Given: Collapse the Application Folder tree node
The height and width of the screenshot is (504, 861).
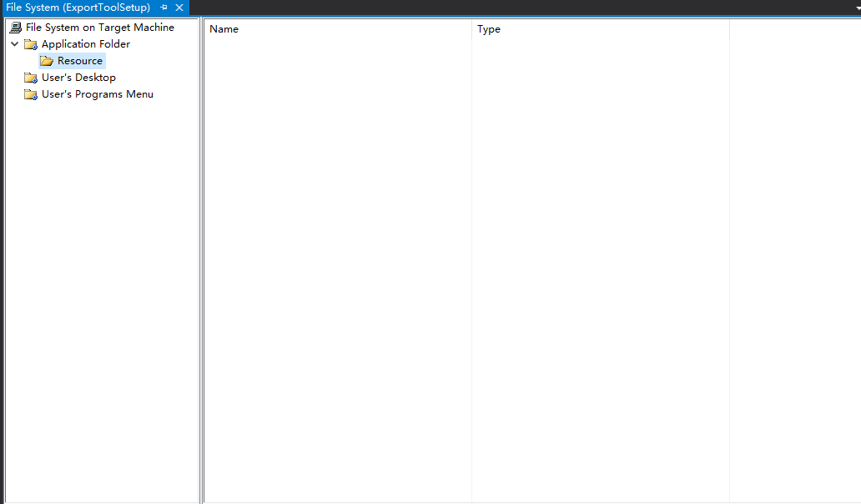Looking at the screenshot, I should (15, 44).
